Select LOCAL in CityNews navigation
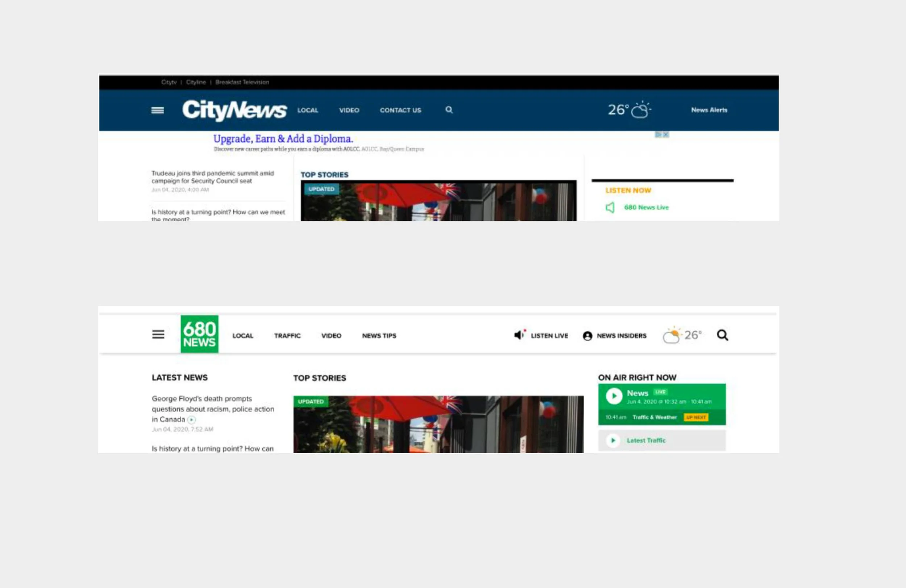Image resolution: width=906 pixels, height=588 pixels. (x=308, y=110)
